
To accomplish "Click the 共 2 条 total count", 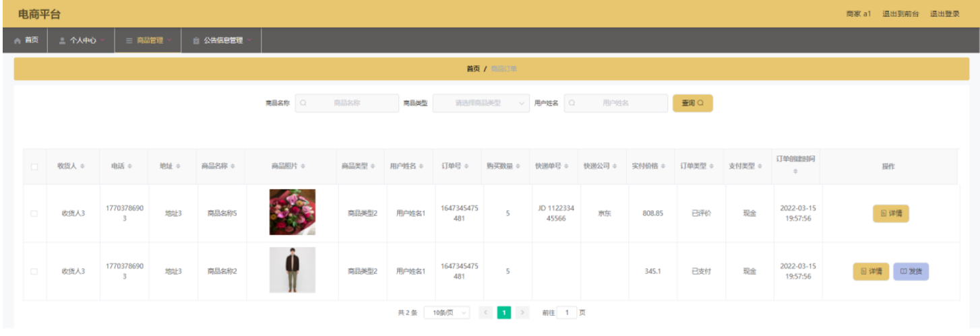I will point(407,312).
